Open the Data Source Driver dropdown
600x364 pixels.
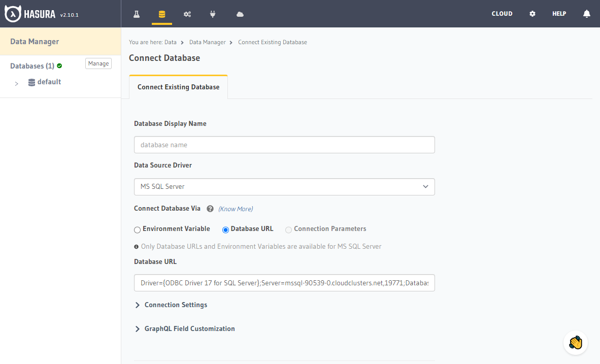(x=284, y=187)
